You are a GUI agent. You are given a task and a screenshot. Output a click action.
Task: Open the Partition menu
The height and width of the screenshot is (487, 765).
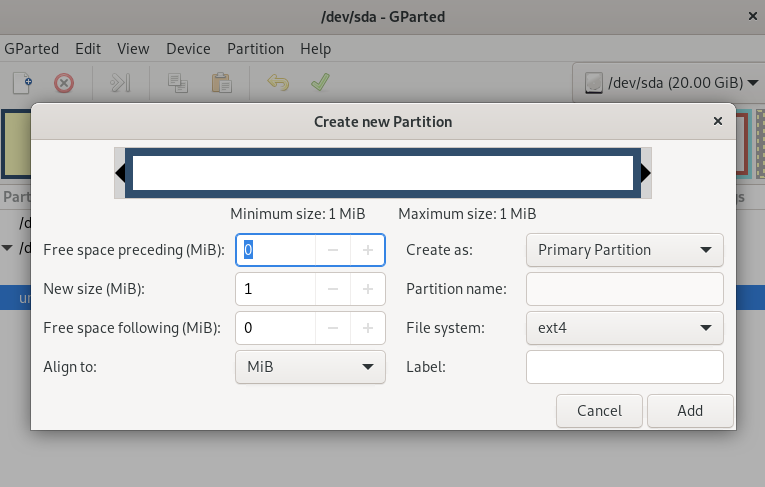tap(255, 48)
